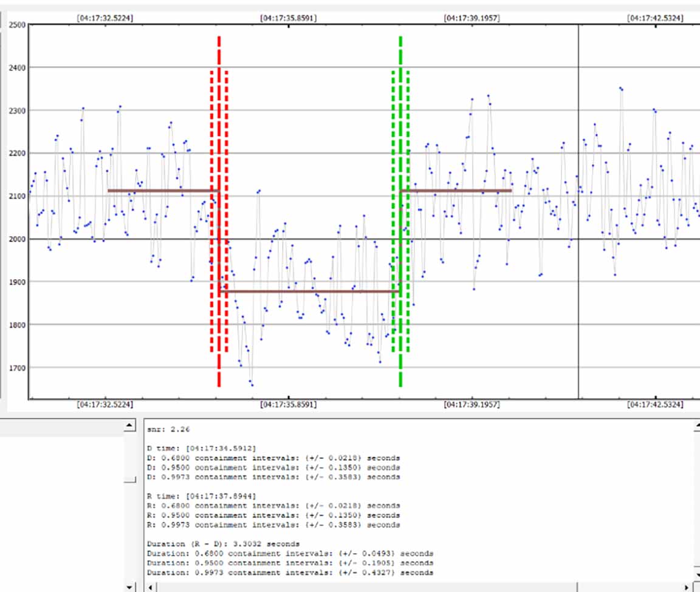The width and height of the screenshot is (700, 592).
Task: Click the text output horizontal scrollbar track
Action: (x=419, y=587)
